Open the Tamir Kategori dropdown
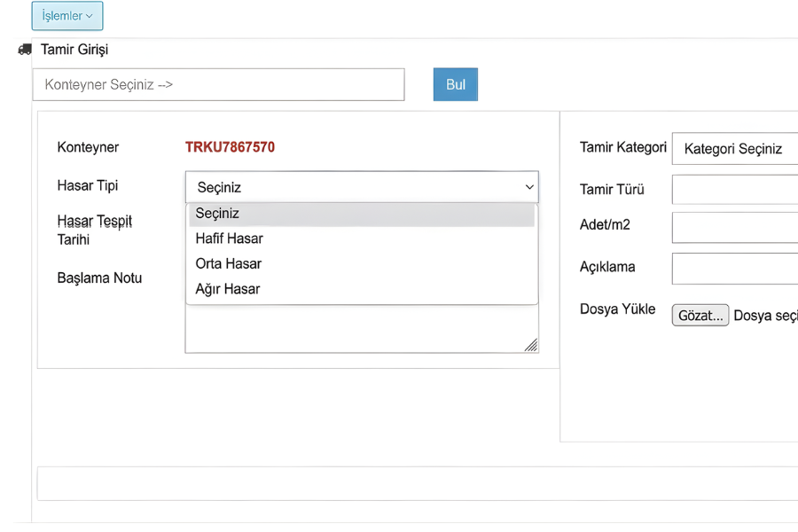 coord(734,149)
